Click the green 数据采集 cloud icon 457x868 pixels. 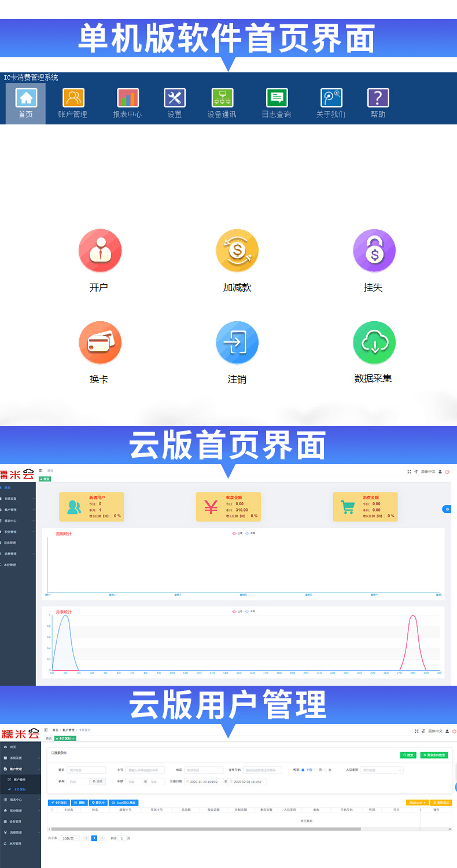[x=374, y=343]
